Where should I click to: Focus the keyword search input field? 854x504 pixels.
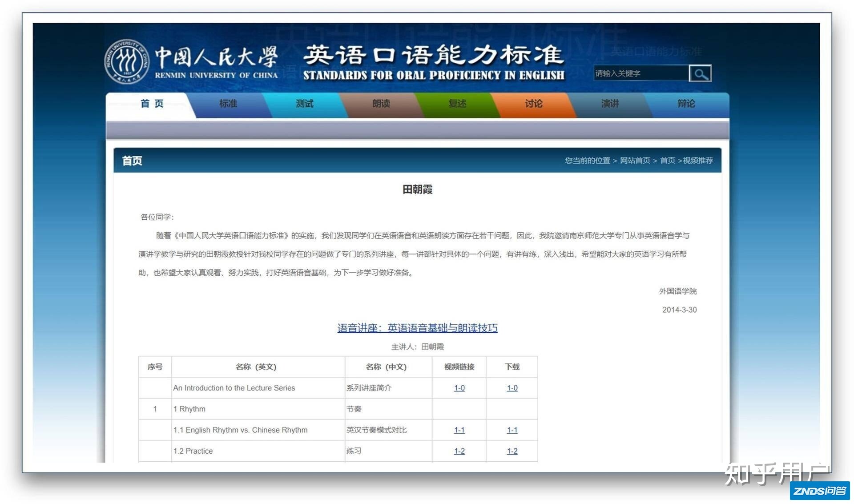[x=641, y=73]
